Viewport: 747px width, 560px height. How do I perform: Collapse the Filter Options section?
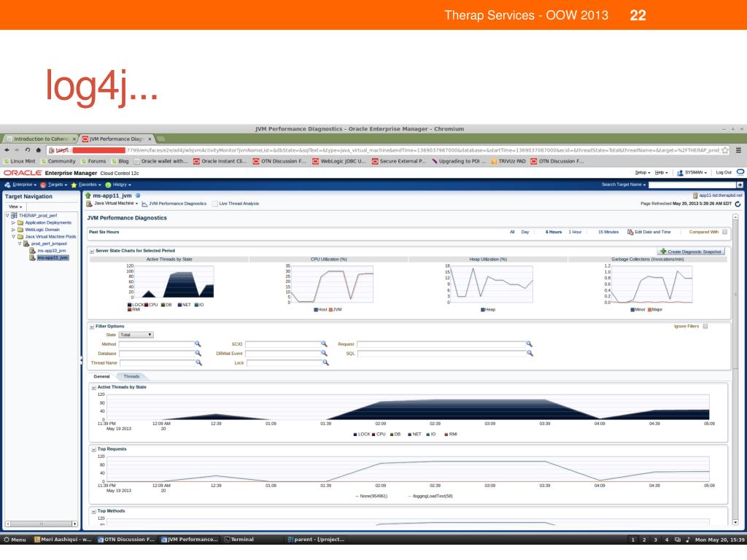[x=92, y=327]
